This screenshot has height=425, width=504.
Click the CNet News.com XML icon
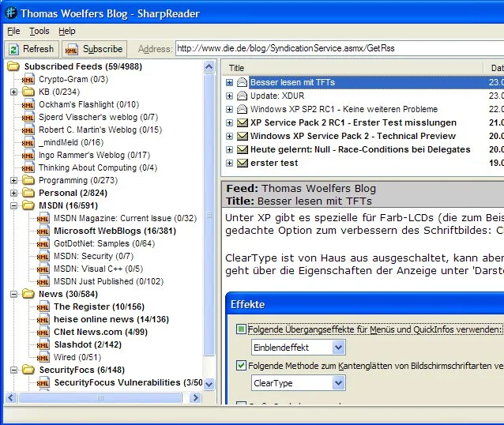coord(43,332)
